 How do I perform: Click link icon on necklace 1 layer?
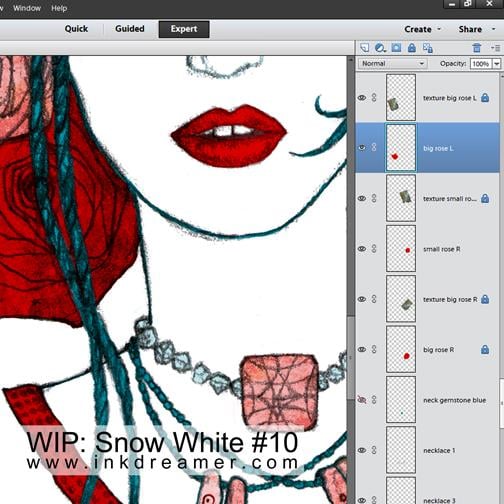pyautogui.click(x=374, y=450)
